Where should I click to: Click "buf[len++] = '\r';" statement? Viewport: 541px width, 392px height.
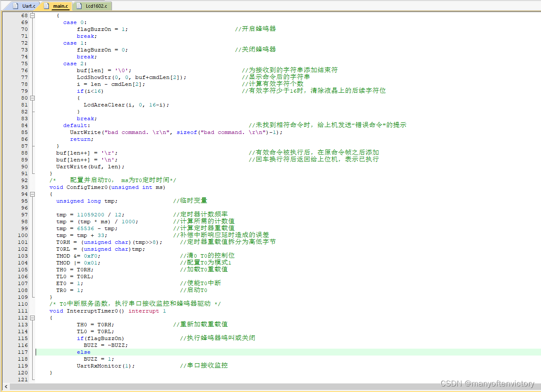tap(87, 153)
